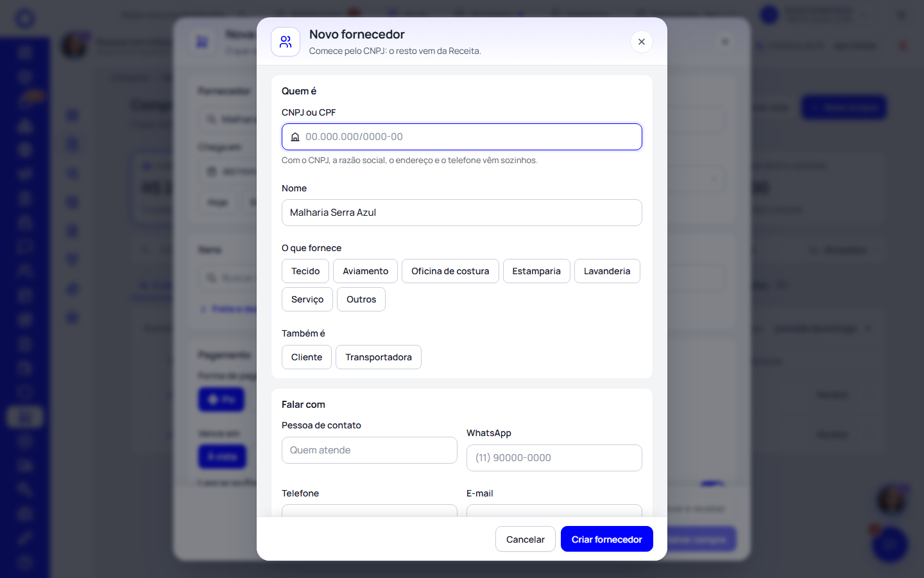Focus the CNPJ ou CPF input field
924x578 pixels.
pyautogui.click(x=462, y=137)
